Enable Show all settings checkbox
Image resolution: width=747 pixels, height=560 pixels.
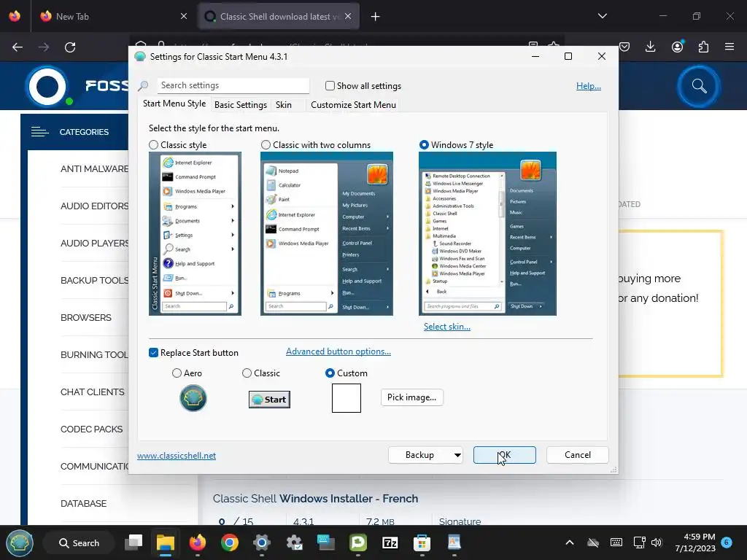pyautogui.click(x=330, y=86)
